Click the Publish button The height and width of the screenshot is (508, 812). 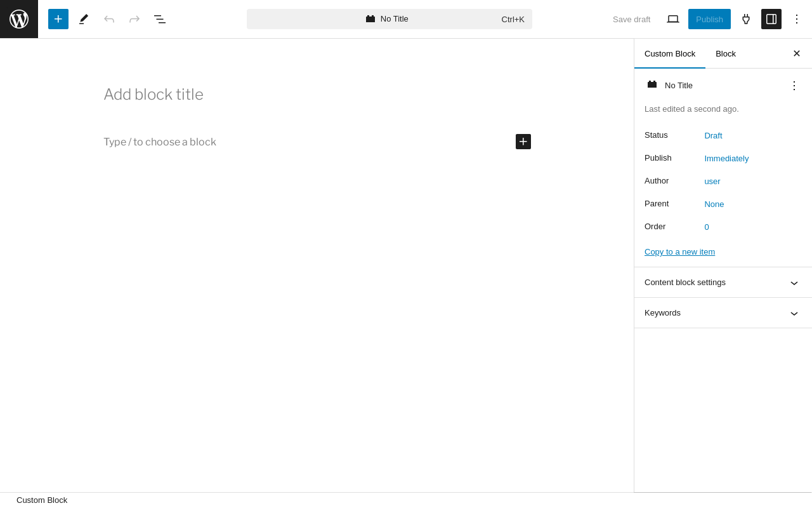tap(709, 19)
